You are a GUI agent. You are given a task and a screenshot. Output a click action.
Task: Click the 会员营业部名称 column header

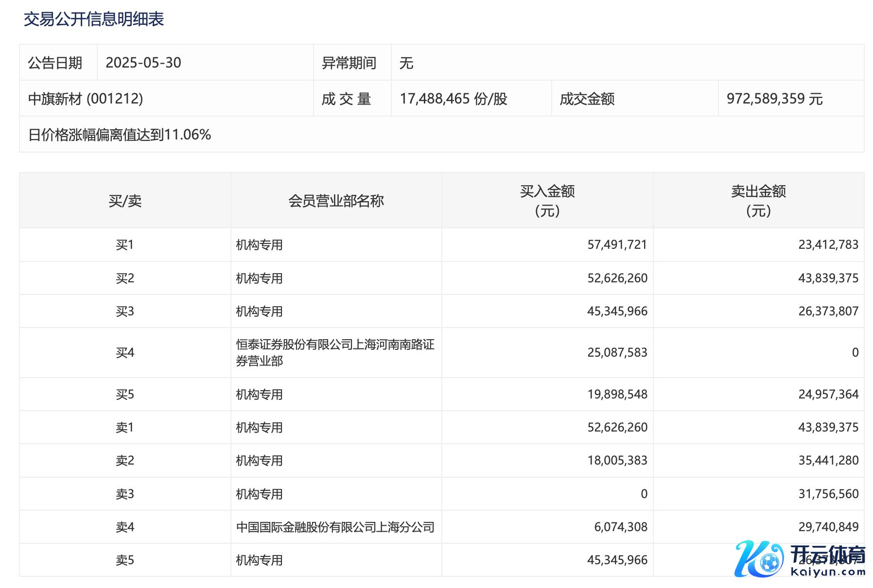coord(336,201)
